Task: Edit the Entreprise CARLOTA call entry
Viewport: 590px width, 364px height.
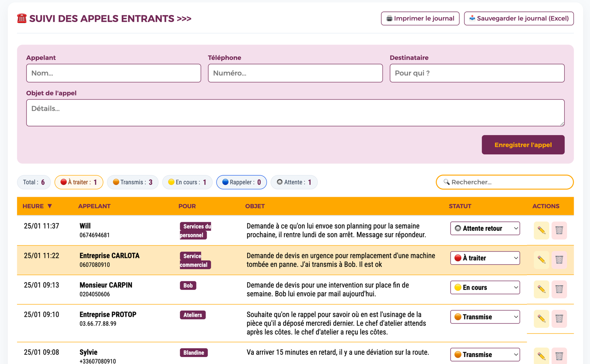Action: click(x=541, y=260)
